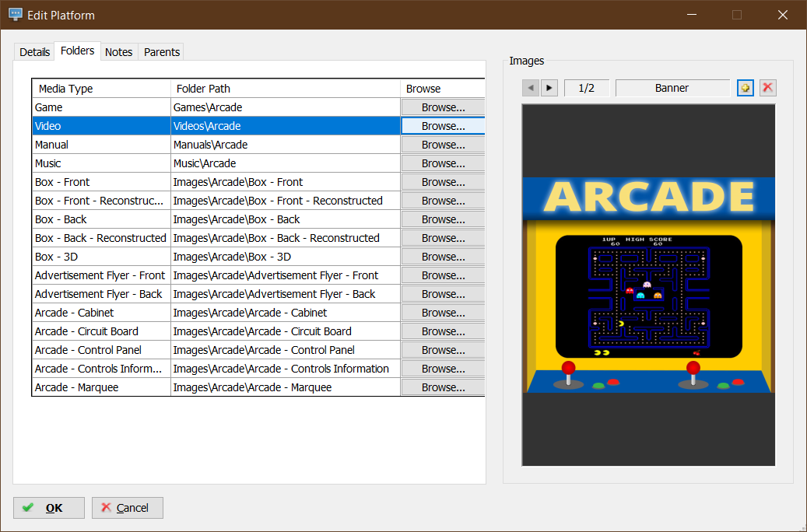Select Advertisement Flyer - Front media type cell
Screen dimensions: 807x532
(x=101, y=275)
